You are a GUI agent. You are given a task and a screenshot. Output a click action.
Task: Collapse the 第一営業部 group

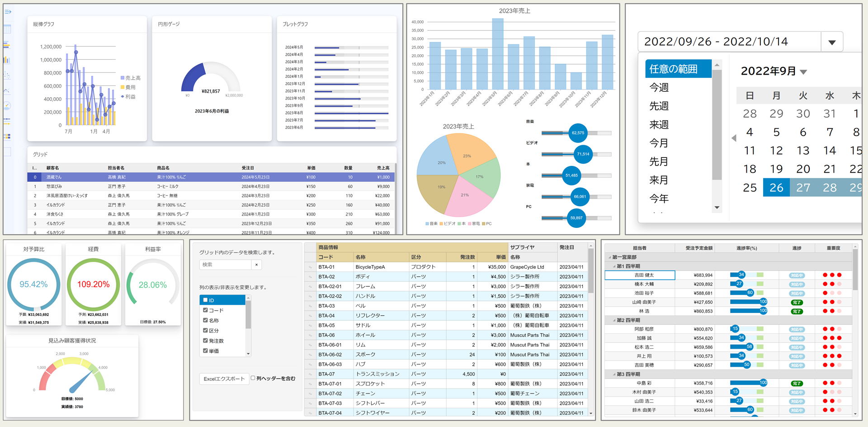609,257
